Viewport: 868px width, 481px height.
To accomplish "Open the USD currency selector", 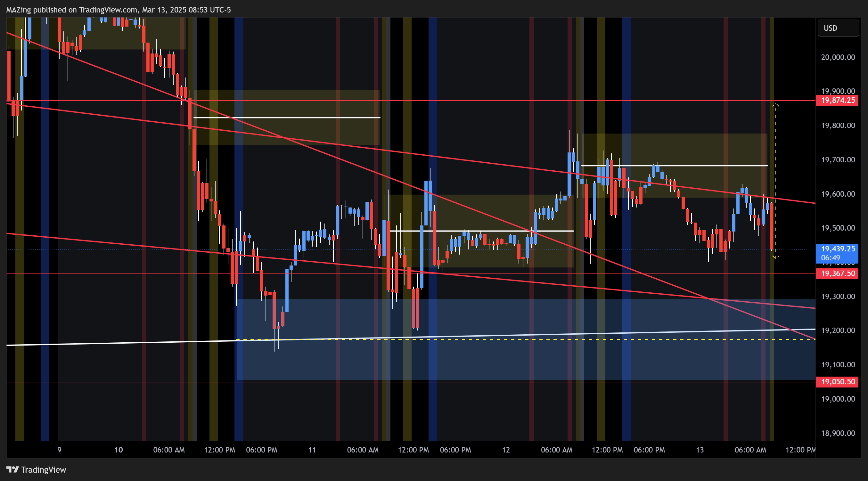I will pyautogui.click(x=838, y=28).
